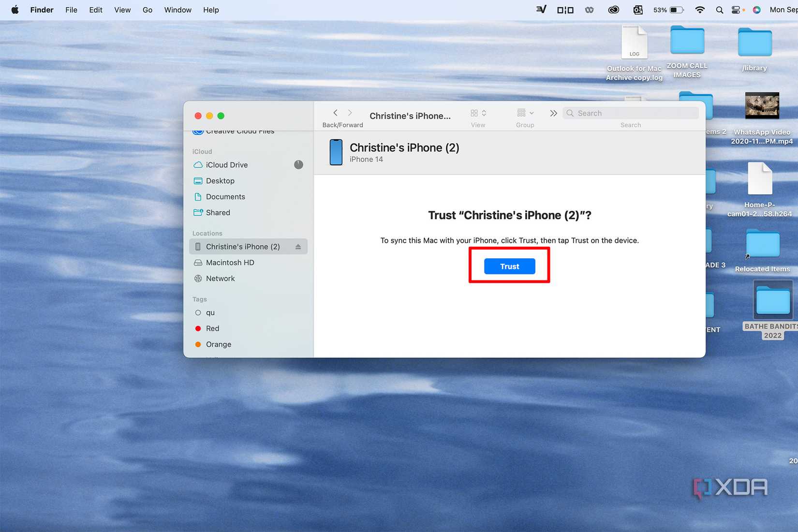
Task: Go back in Finder window
Action: coord(335,113)
